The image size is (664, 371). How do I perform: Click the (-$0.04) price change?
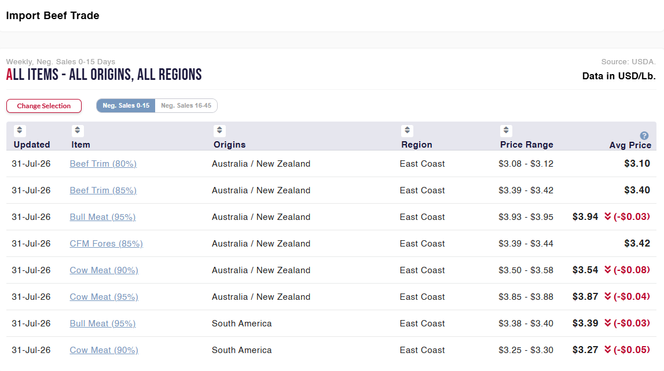point(631,296)
